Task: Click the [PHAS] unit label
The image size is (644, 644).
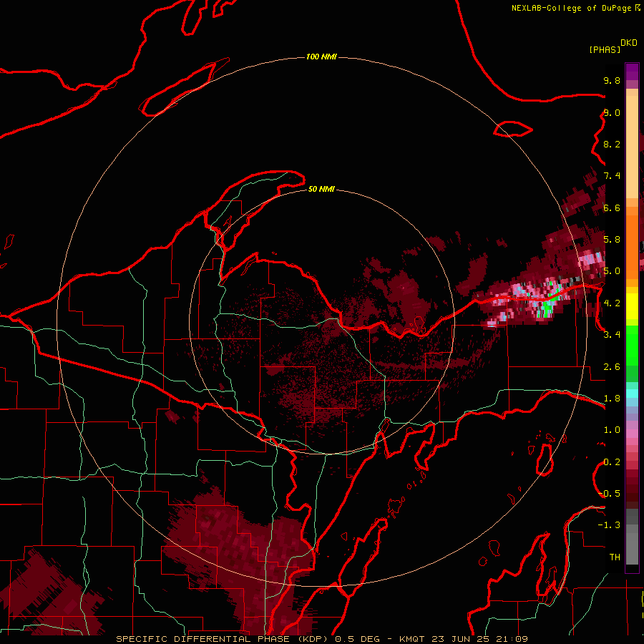Action: pyautogui.click(x=605, y=49)
